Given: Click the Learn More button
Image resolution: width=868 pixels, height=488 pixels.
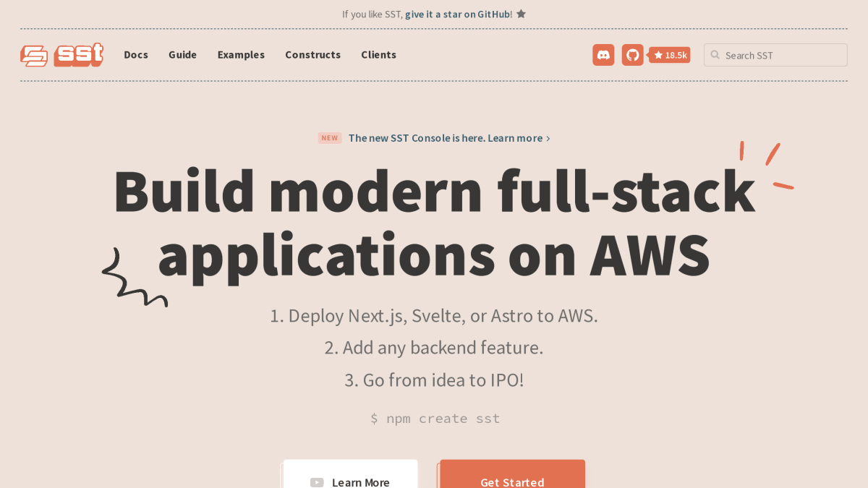Looking at the screenshot, I should pyautogui.click(x=350, y=474).
